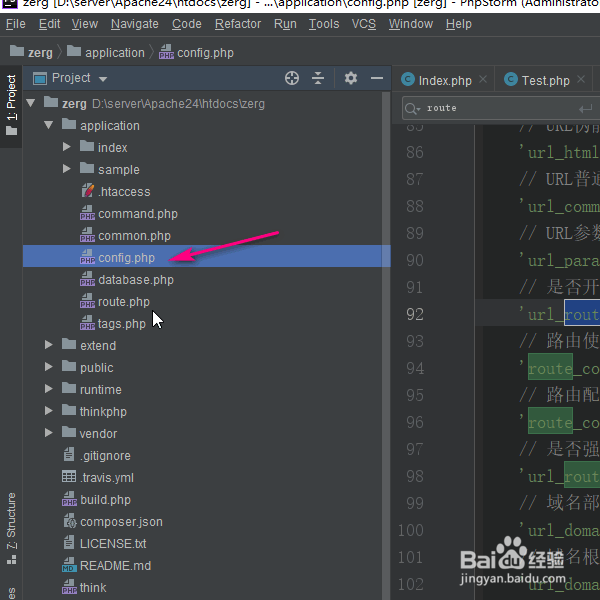Open the Project view dropdown
The image size is (600, 600).
102,79
